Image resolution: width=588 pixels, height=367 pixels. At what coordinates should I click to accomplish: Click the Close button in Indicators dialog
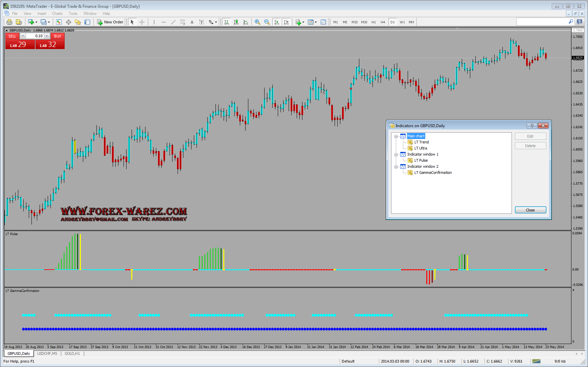[530, 210]
